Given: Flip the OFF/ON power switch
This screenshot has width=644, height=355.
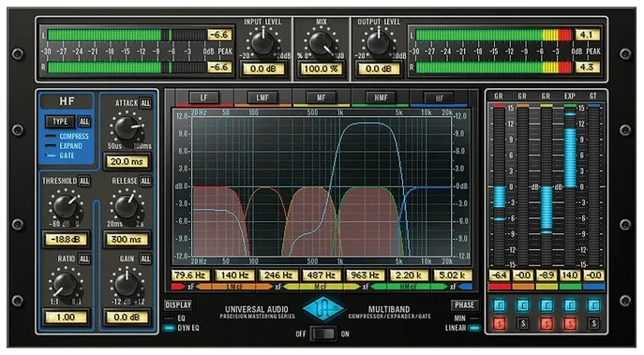Looking at the screenshot, I should [323, 333].
